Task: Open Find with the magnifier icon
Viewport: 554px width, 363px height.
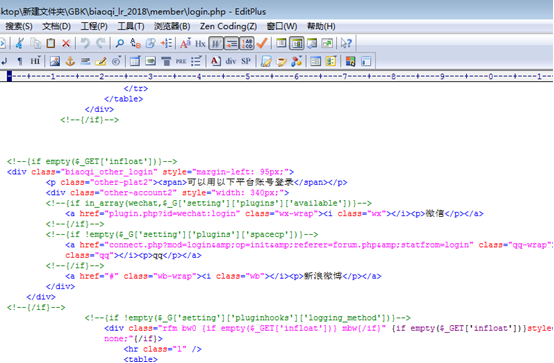Action: 120,43
